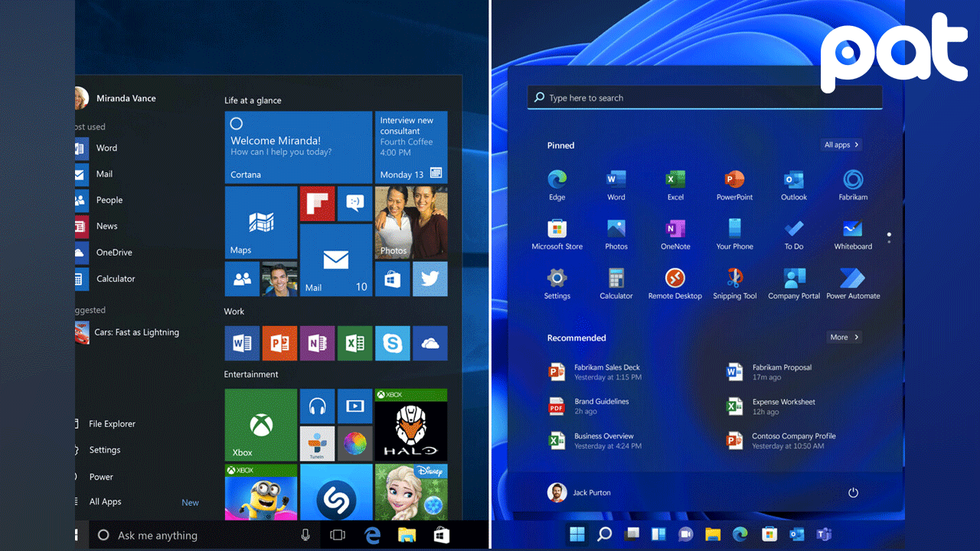Open the Flipboard tile
This screenshot has height=551, width=980.
pos(317,203)
